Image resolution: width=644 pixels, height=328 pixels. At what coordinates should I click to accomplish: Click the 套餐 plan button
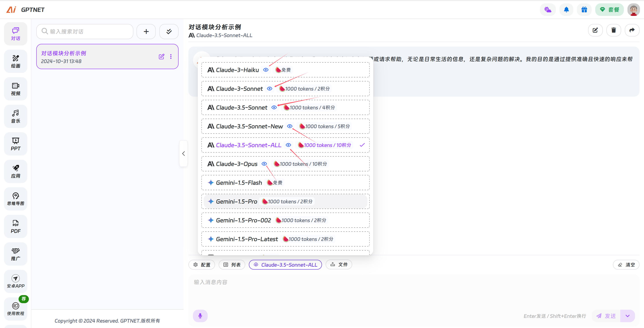tap(609, 10)
